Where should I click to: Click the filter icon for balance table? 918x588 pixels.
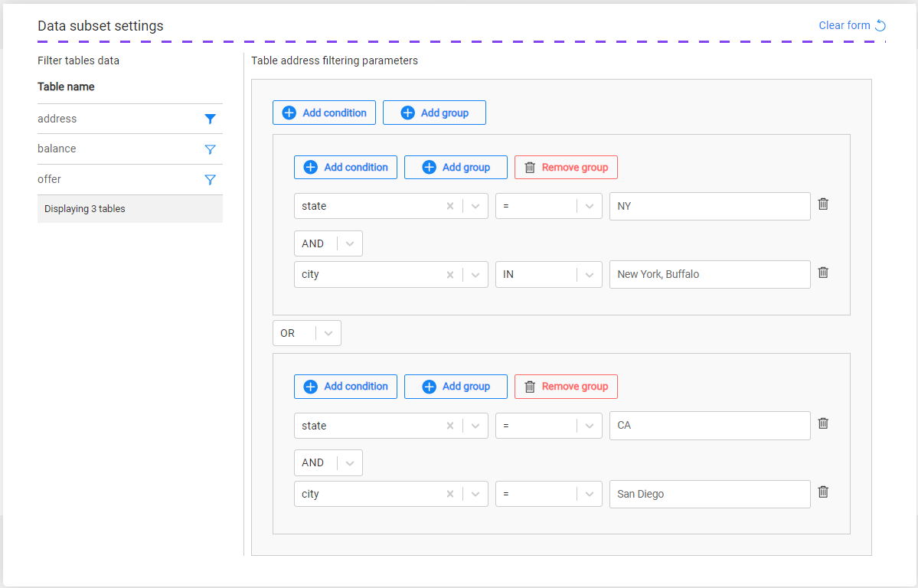point(210,149)
